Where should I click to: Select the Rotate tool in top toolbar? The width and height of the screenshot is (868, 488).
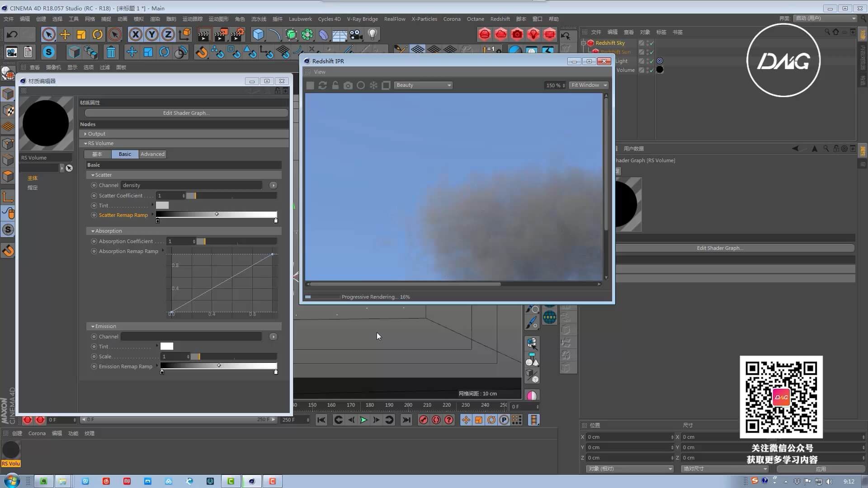pyautogui.click(x=98, y=35)
